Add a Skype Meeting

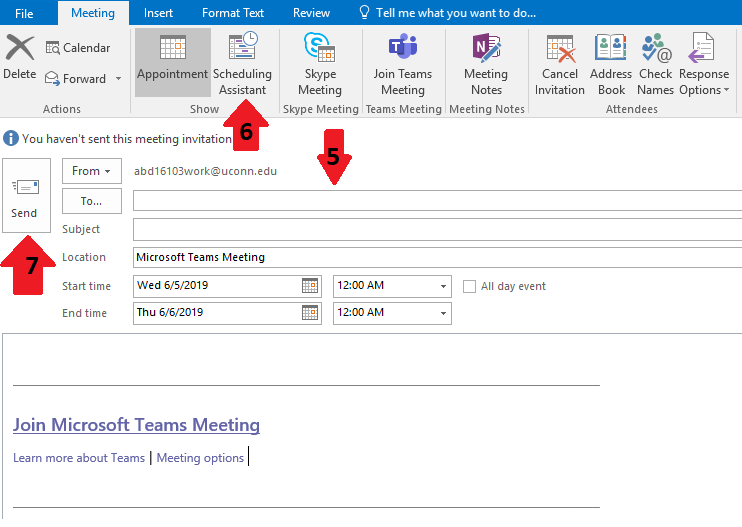click(x=320, y=63)
